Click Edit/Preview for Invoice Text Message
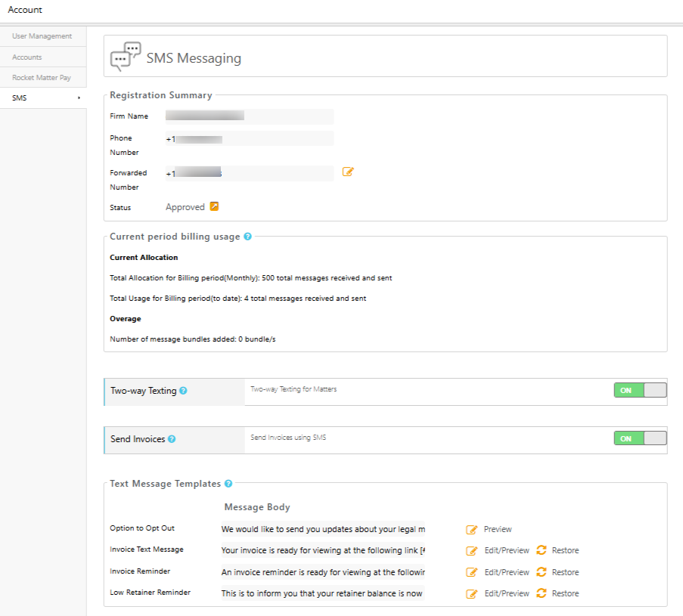The height and width of the screenshot is (616, 683). click(507, 551)
